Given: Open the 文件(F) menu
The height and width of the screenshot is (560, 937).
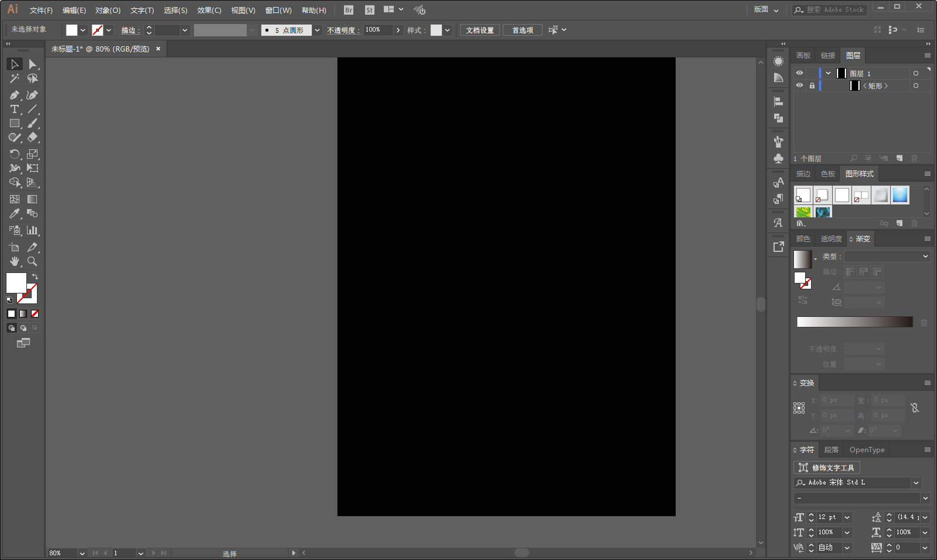Looking at the screenshot, I should [x=41, y=10].
